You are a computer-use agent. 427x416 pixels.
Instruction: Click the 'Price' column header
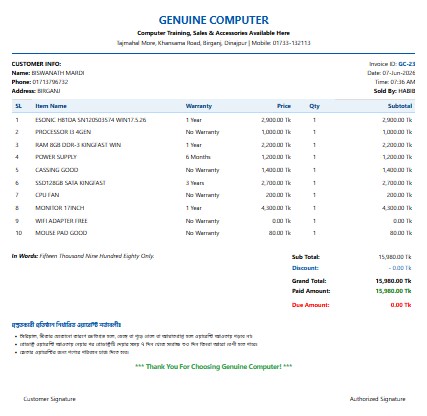(x=284, y=106)
